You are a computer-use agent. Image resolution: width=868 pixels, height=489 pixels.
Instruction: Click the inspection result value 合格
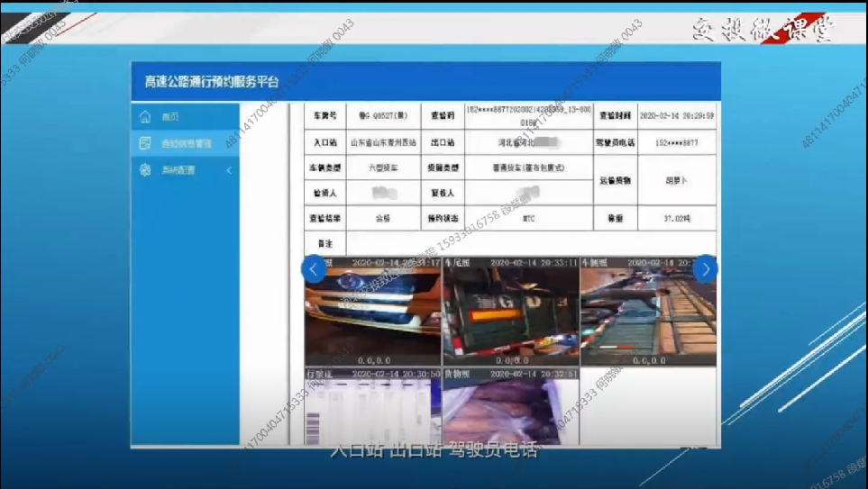[x=383, y=219]
